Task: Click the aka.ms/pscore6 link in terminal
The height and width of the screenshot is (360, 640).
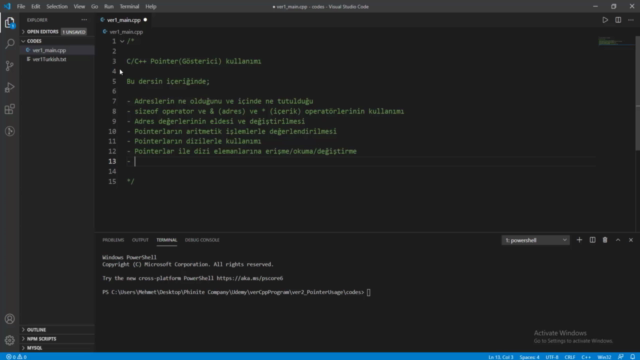Action: tap(249, 278)
